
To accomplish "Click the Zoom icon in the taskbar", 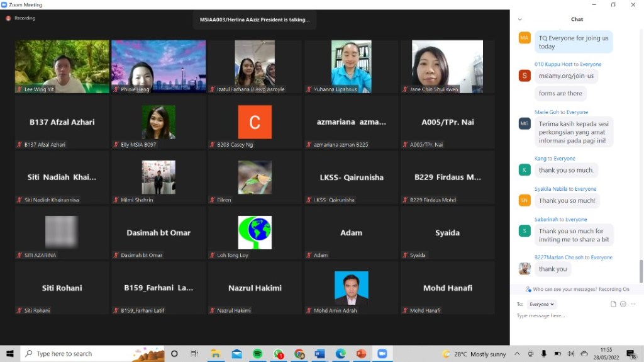I will tap(382, 354).
